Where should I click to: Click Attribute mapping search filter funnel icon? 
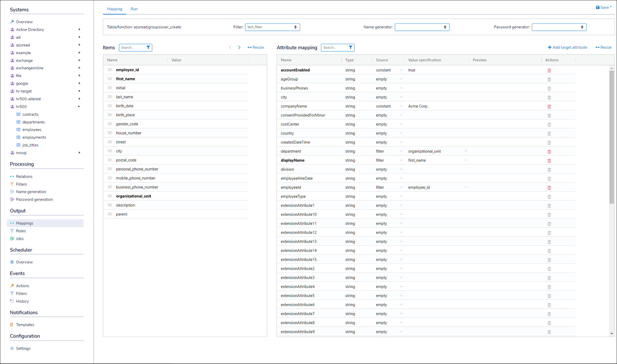click(350, 48)
